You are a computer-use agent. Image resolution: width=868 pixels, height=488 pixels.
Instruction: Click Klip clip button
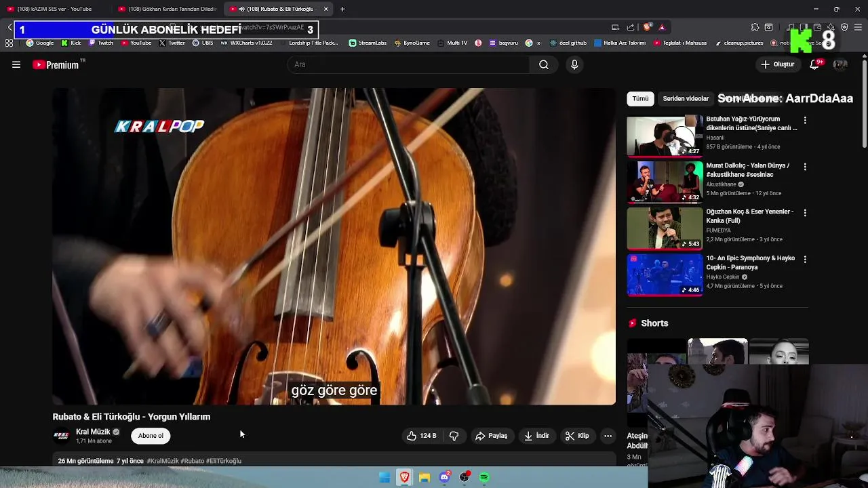pyautogui.click(x=577, y=436)
